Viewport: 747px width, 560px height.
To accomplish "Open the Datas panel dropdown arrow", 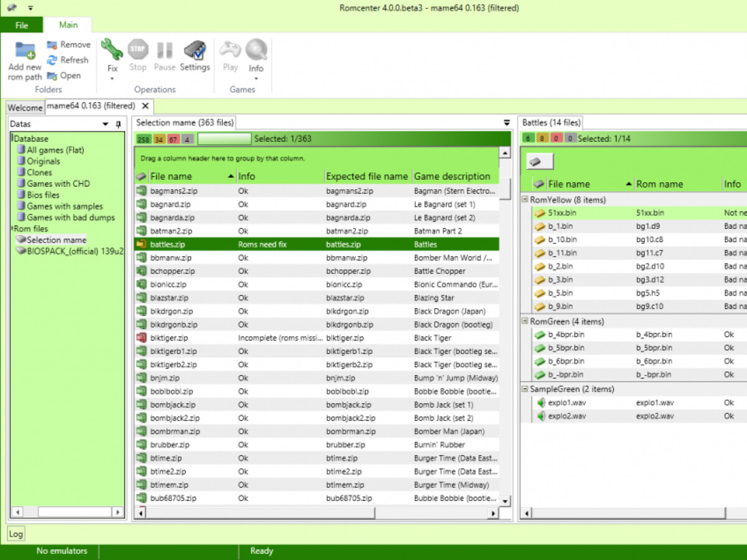I will (x=105, y=124).
